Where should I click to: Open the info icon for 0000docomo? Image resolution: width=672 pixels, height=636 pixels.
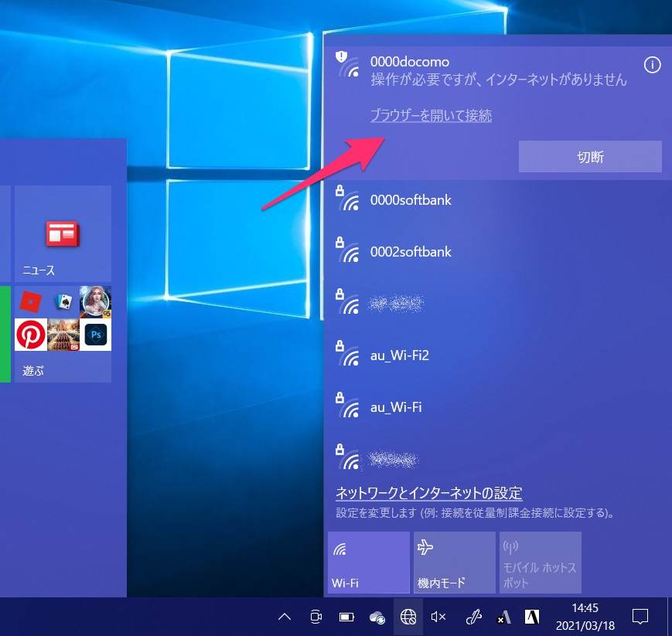pos(652,65)
